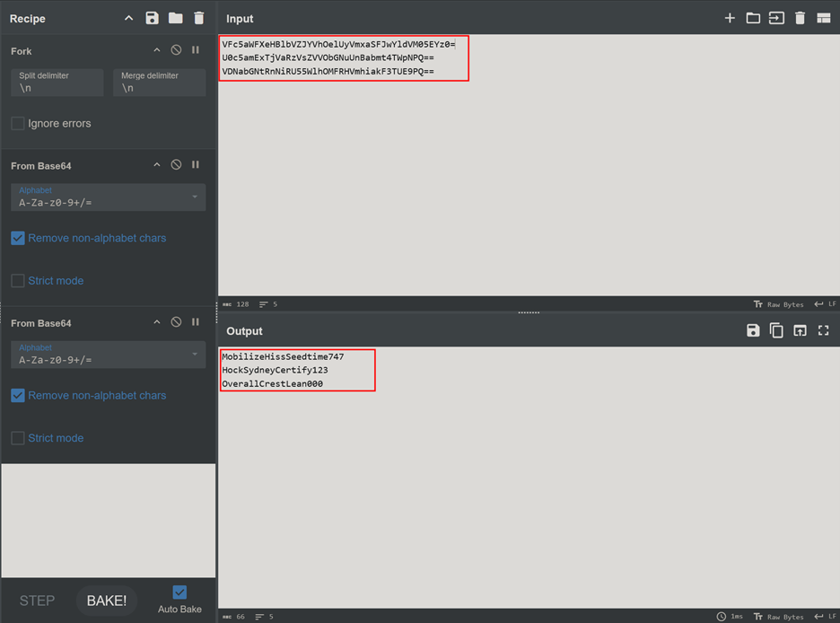Toggle the Auto Bake checkbox
Viewport: 840px width, 623px height.
[179, 592]
